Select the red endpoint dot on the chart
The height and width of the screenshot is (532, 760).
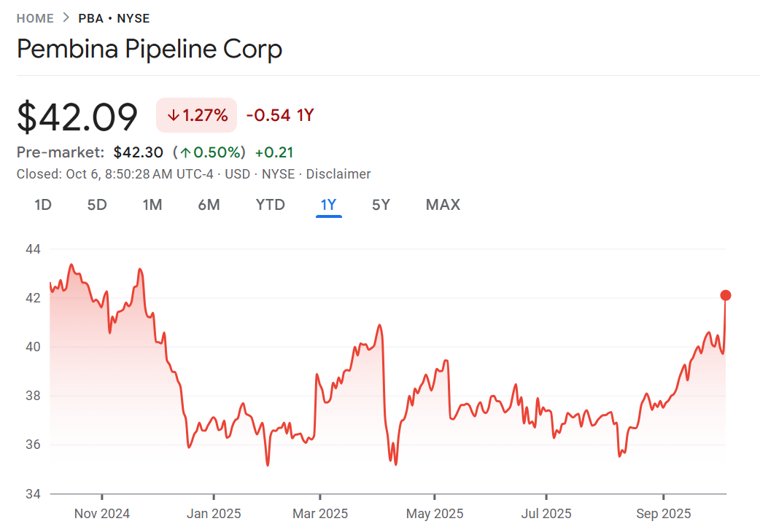[x=725, y=295]
